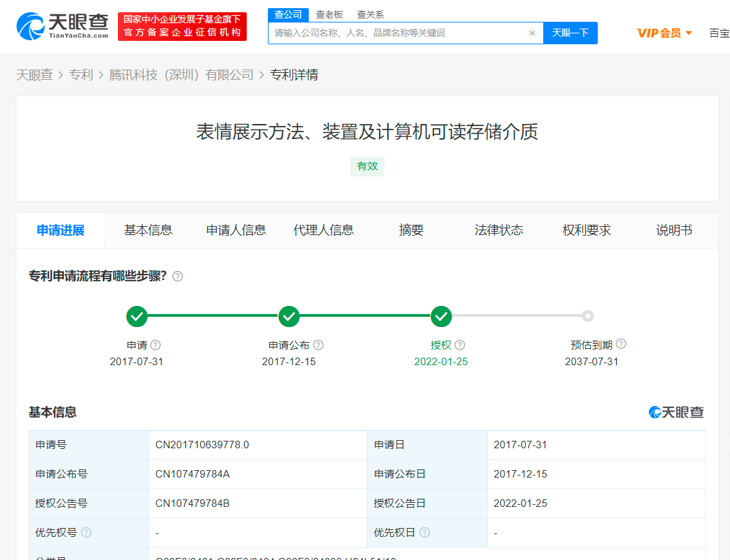This screenshot has height=560, width=730.
Task: Click the 申请公布号 row label
Action: pyautogui.click(x=61, y=474)
